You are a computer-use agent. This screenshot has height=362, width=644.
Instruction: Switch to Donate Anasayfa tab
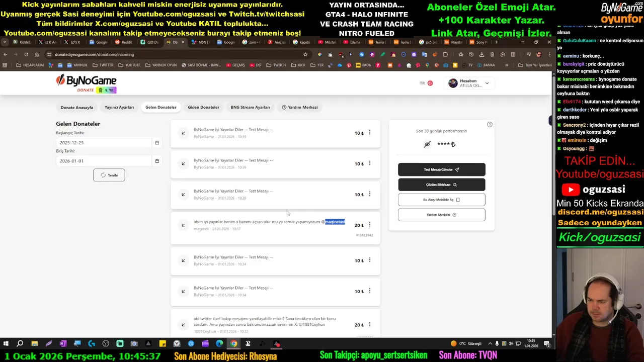pyautogui.click(x=77, y=107)
